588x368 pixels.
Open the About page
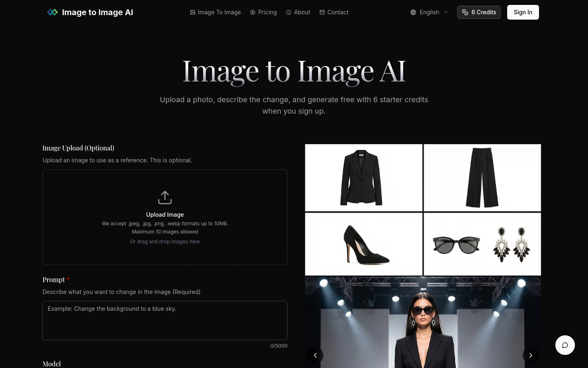pos(298,12)
